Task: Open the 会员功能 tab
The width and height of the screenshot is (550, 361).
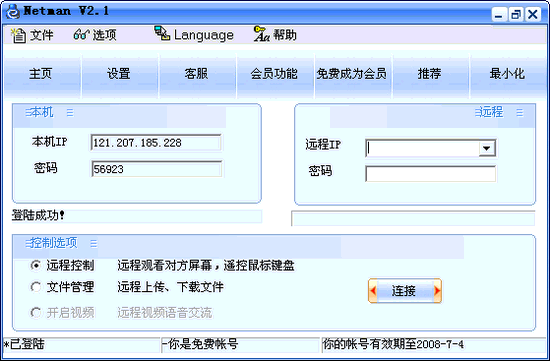Action: (275, 74)
